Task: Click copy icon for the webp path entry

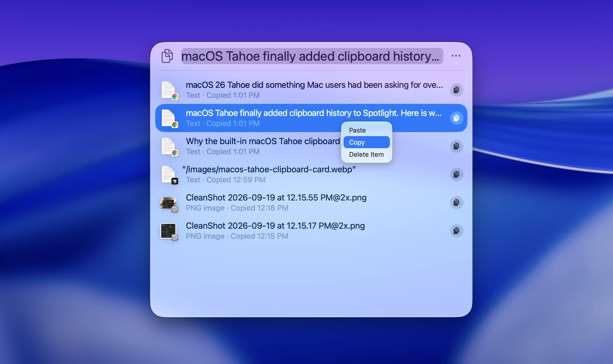Action: click(x=456, y=174)
